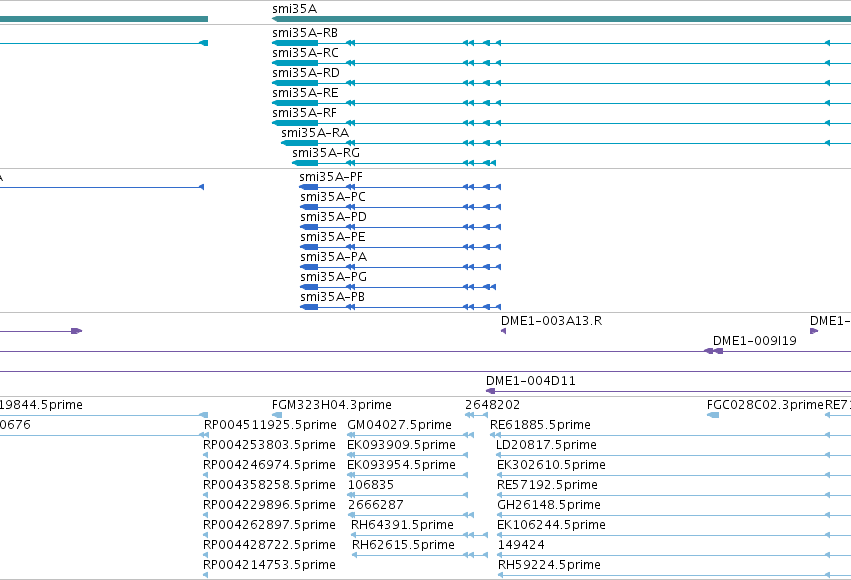This screenshot has height=580, width=851.
Task: Select EST RP004229896.5prime
Action: pyautogui.click(x=269, y=506)
